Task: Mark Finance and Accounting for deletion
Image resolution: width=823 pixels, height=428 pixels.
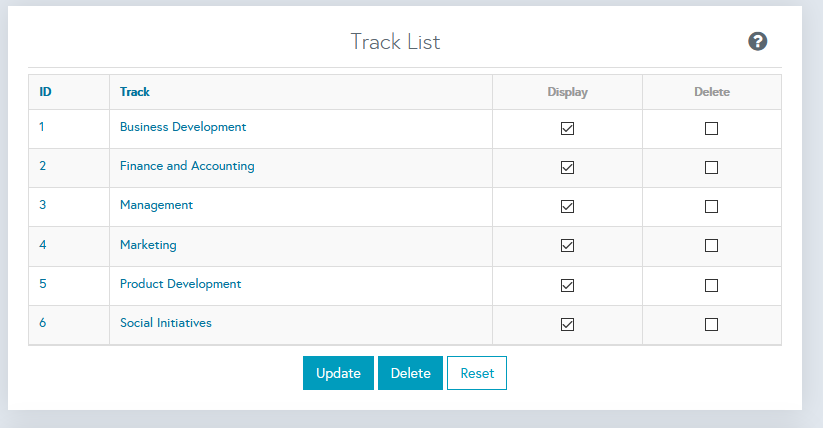Action: 711,168
